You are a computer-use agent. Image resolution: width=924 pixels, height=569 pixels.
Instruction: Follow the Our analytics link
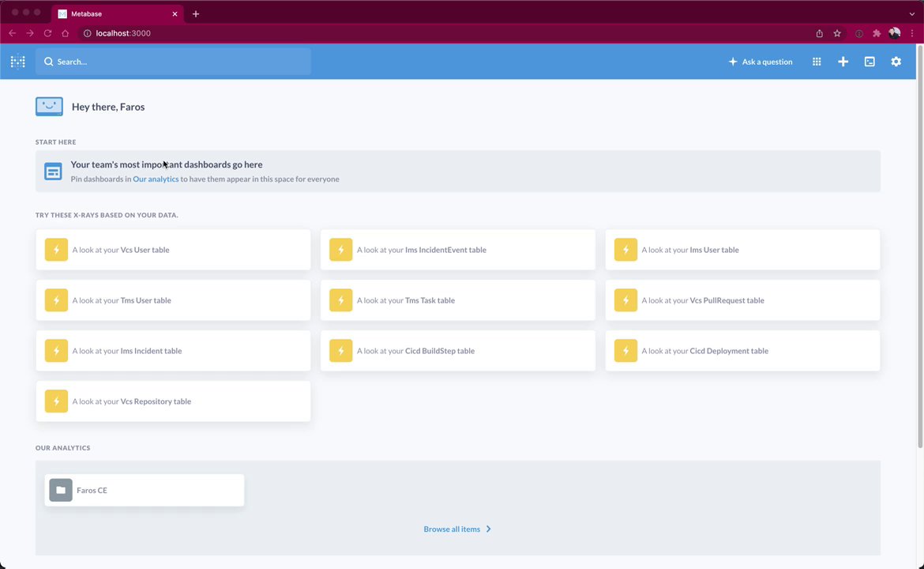tap(156, 179)
